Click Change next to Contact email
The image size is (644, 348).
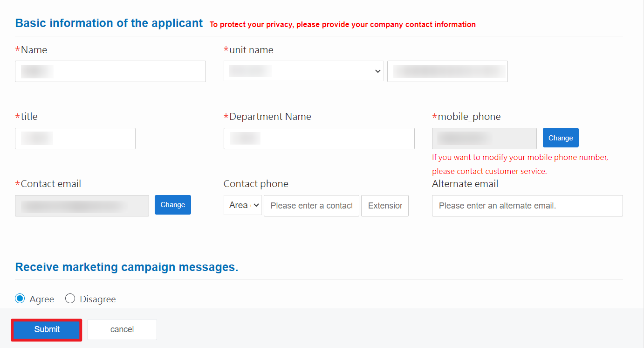(173, 205)
